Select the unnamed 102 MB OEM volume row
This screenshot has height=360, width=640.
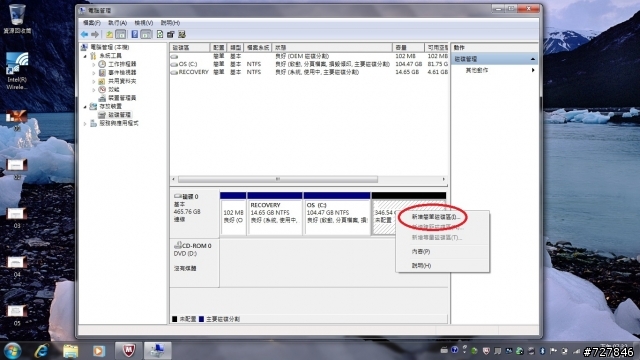coord(309,56)
